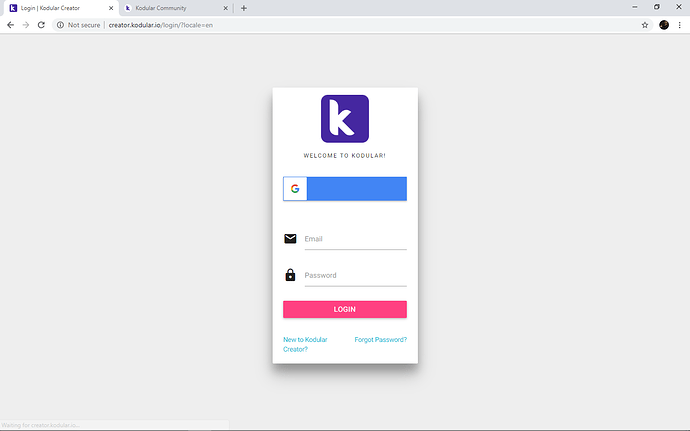690x431 pixels.
Task: Click the Google G icon sign-in
Action: click(295, 188)
